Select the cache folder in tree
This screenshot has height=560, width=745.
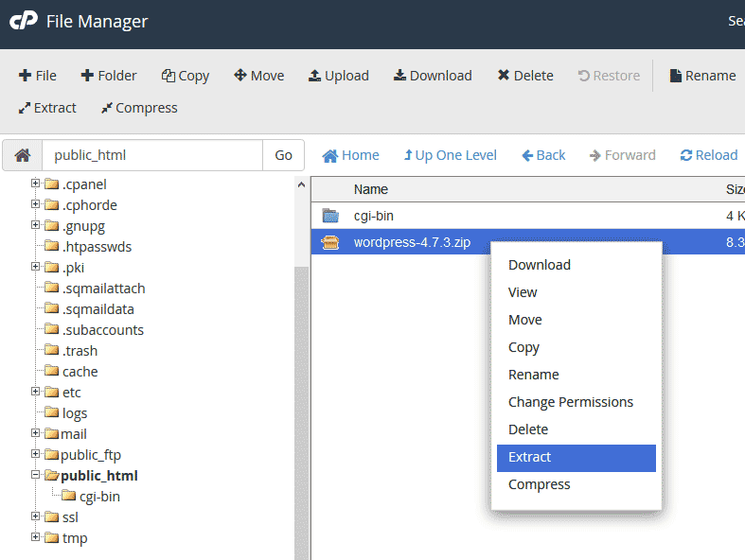click(x=80, y=372)
